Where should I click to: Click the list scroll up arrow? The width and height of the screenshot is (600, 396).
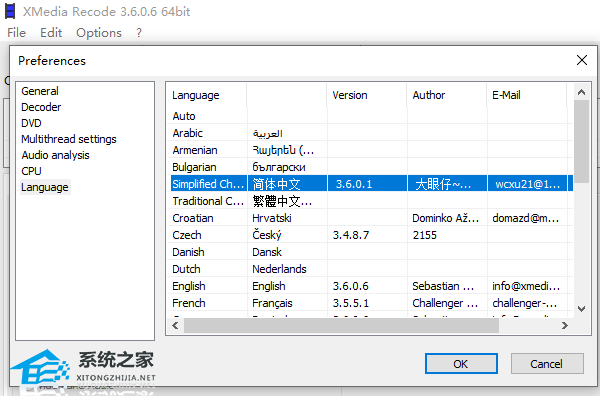581,92
